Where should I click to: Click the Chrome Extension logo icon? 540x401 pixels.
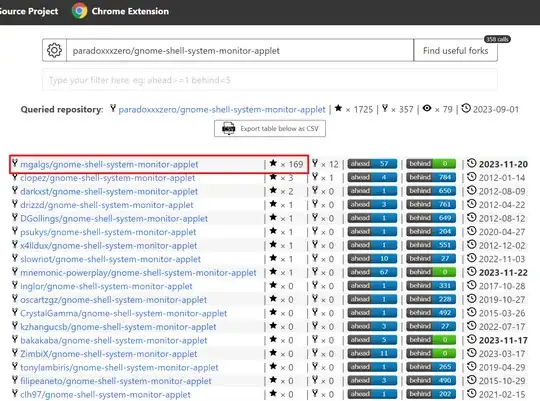point(80,11)
